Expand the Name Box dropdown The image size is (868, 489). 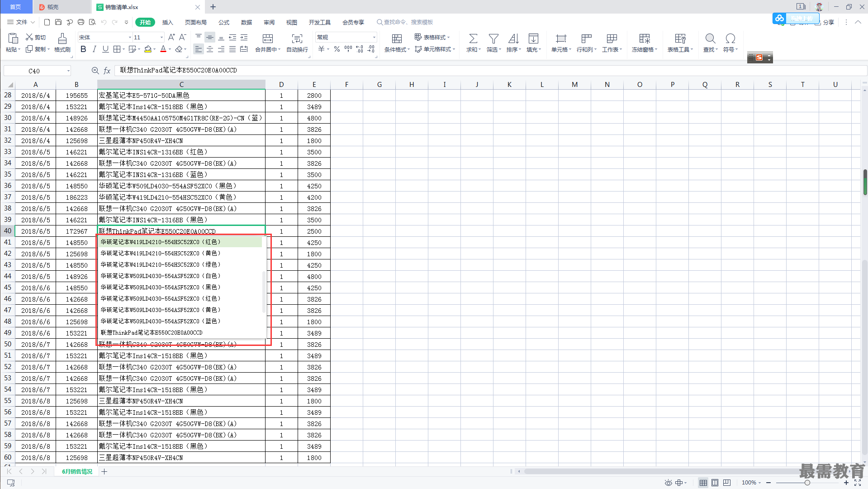(68, 71)
